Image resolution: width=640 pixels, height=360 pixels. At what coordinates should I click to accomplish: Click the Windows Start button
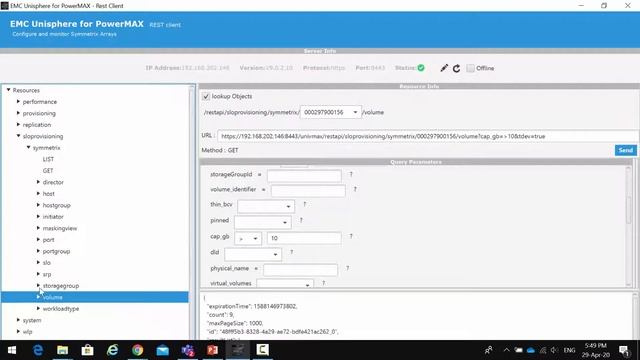click(x=12, y=350)
